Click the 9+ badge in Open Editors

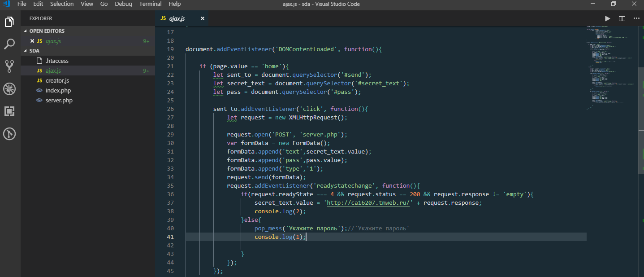point(146,41)
